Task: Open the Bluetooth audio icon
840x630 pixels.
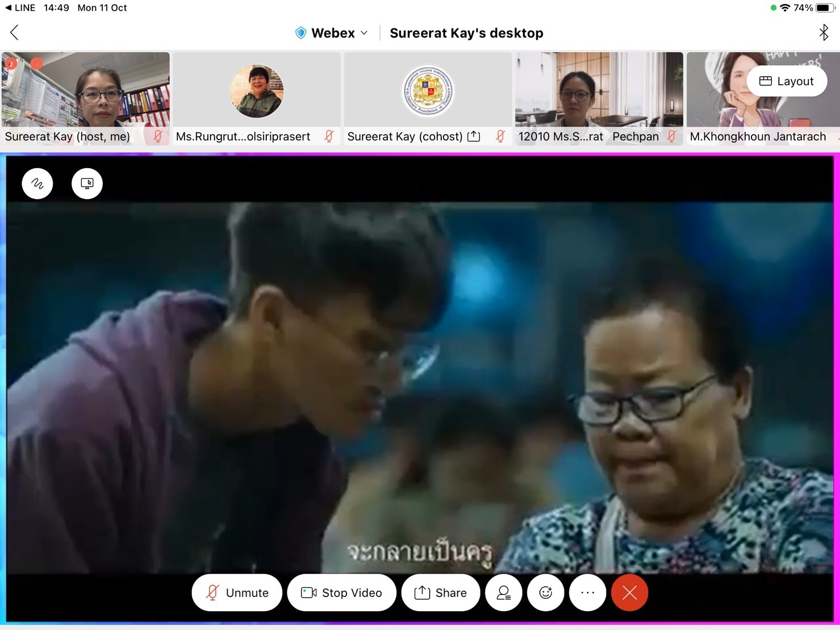Action: pos(824,32)
